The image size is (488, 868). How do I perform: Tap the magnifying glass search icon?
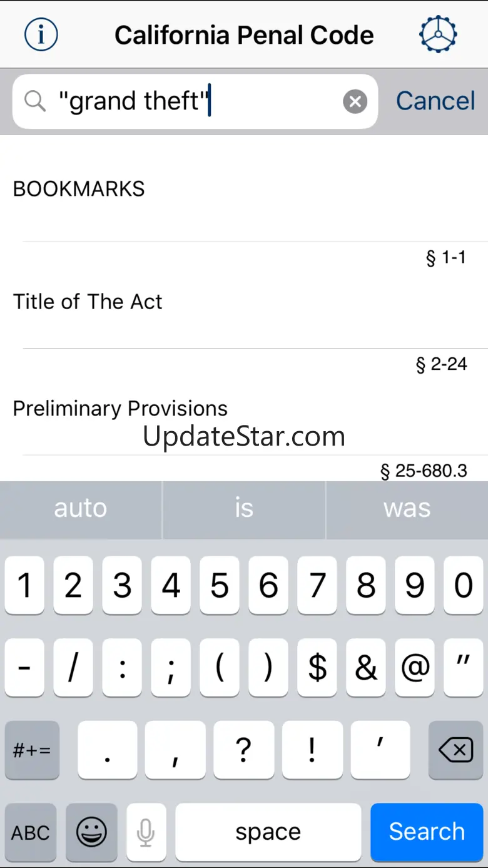(35, 101)
